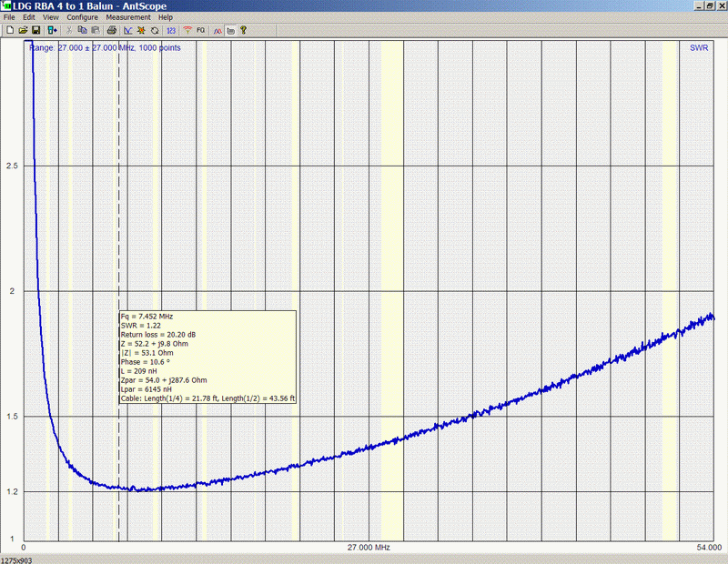The image size is (728, 564).
Task: Open the View menu
Action: (51, 17)
